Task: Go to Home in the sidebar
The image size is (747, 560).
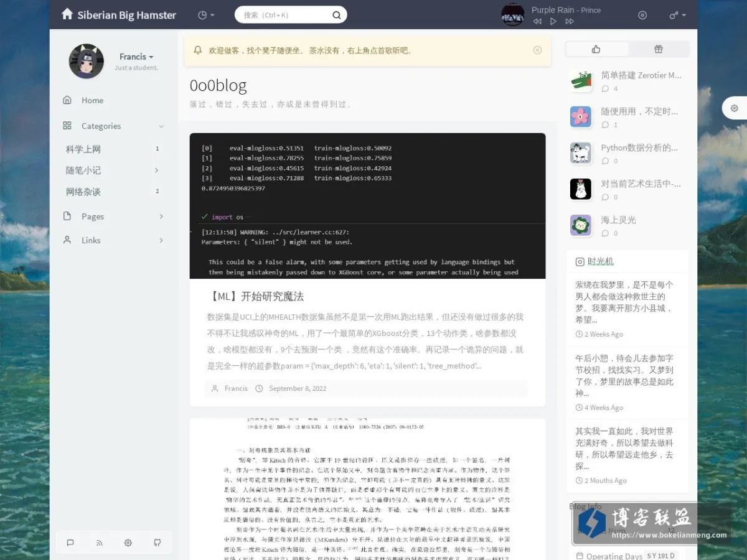Action: [x=92, y=100]
